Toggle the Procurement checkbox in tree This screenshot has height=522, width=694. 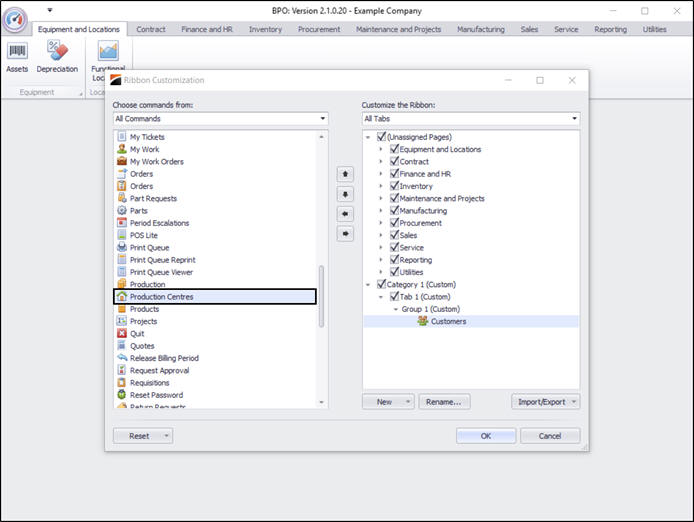pos(394,223)
